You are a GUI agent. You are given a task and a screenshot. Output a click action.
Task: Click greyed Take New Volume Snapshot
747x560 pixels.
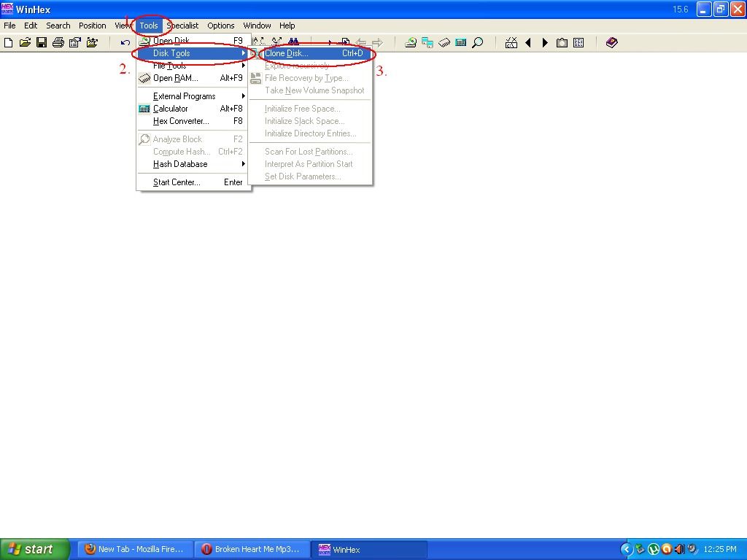coord(310,90)
